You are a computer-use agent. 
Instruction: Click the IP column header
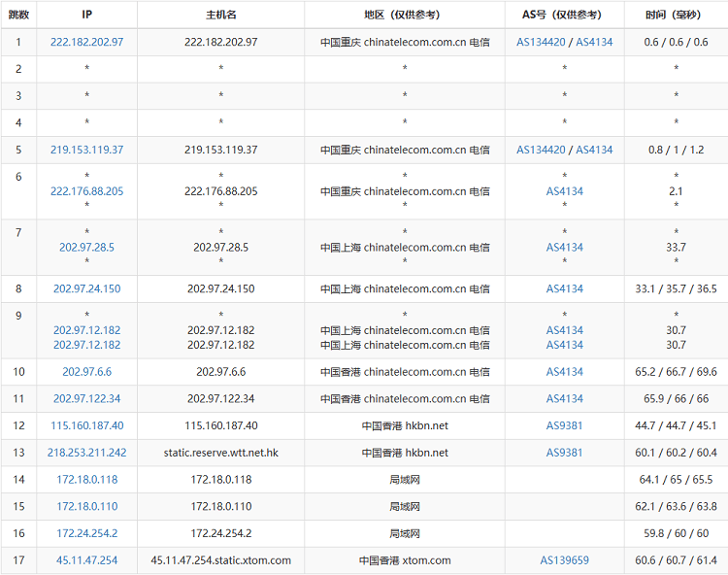click(86, 15)
